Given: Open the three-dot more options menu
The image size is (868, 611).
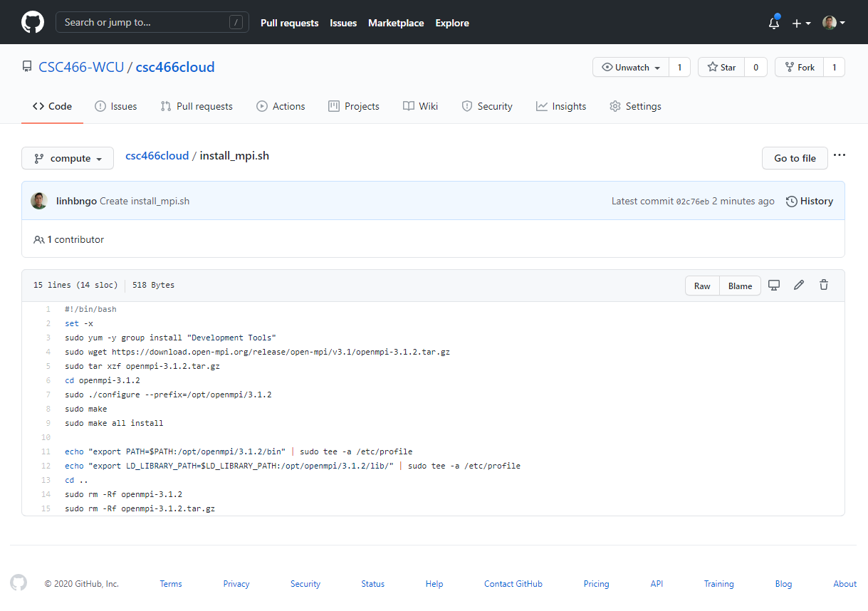Looking at the screenshot, I should (x=840, y=156).
